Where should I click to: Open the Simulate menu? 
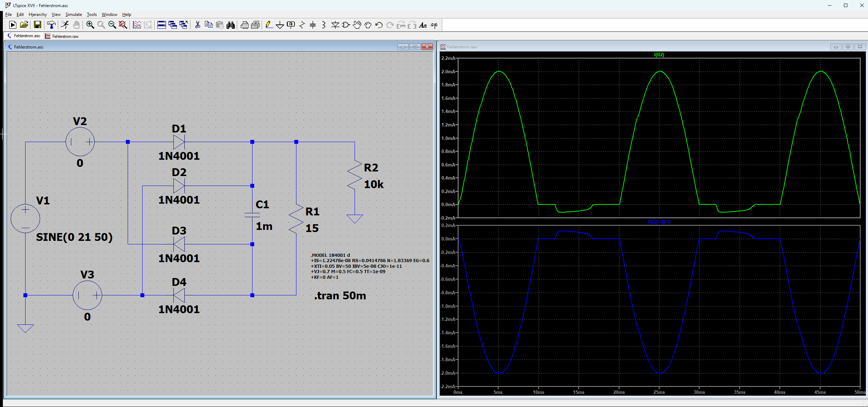pos(73,15)
